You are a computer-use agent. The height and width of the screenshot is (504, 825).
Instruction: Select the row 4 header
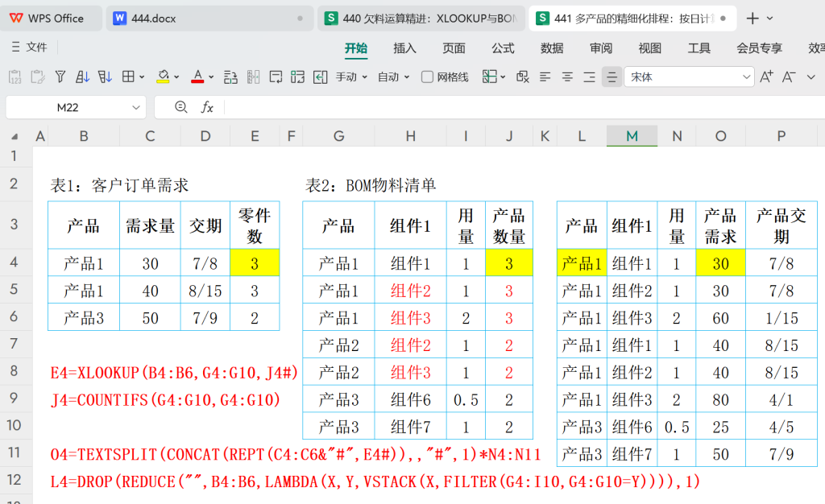[x=15, y=262]
